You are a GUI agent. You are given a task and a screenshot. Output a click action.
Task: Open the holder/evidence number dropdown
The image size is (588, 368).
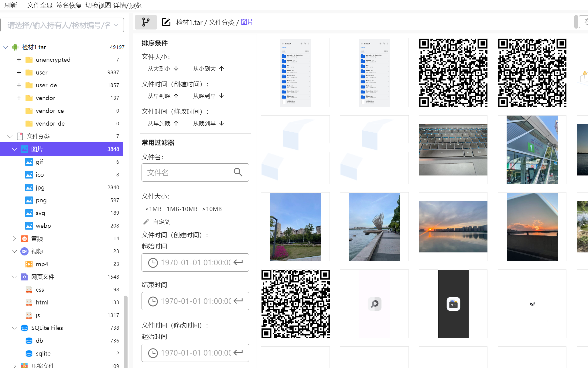[x=62, y=25]
